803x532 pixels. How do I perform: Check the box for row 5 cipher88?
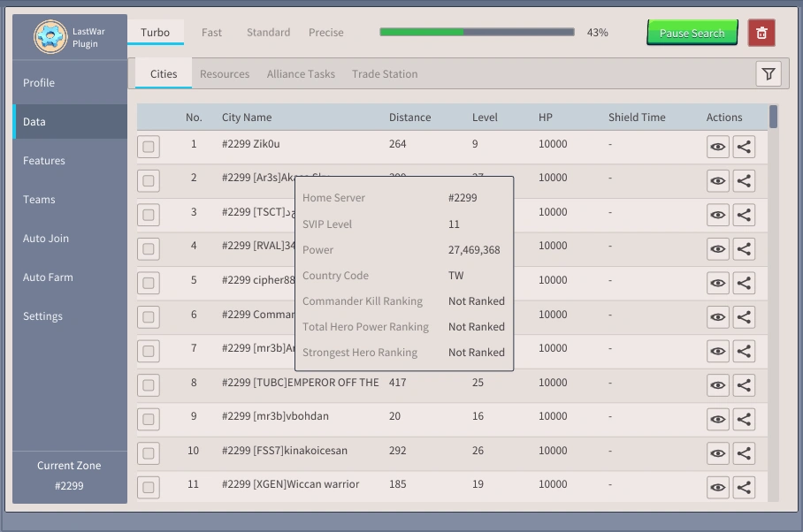pos(149,283)
